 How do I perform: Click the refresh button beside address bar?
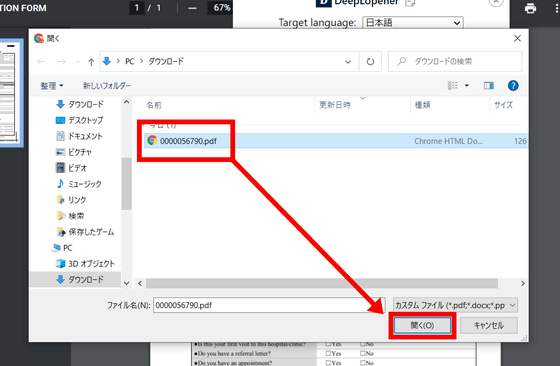click(370, 62)
